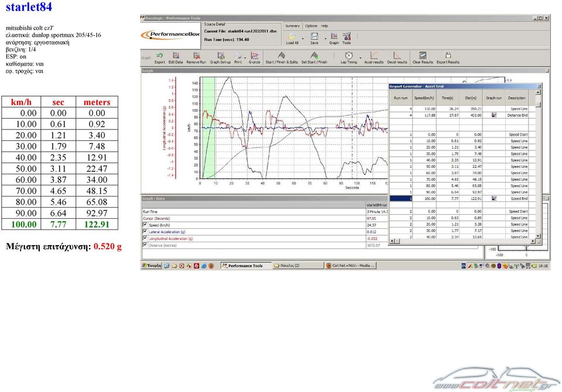
Task: Click the Graph run column header
Action: 494,98
